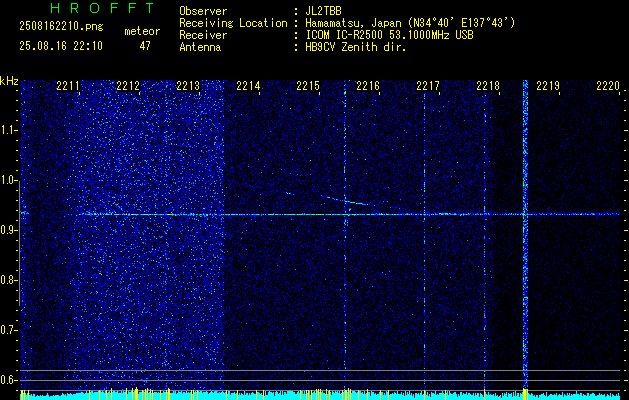The image size is (629, 400).
Task: Click the 2218 time marker
Action: click(x=488, y=85)
